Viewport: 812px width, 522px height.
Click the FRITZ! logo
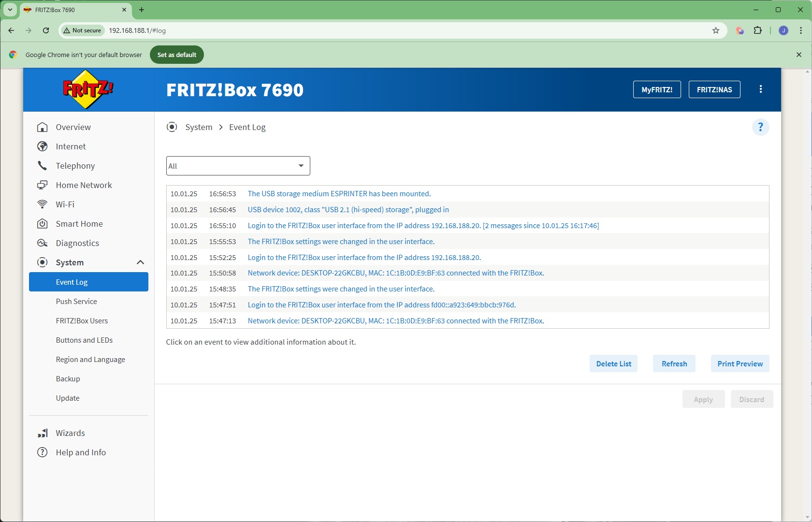pos(88,89)
